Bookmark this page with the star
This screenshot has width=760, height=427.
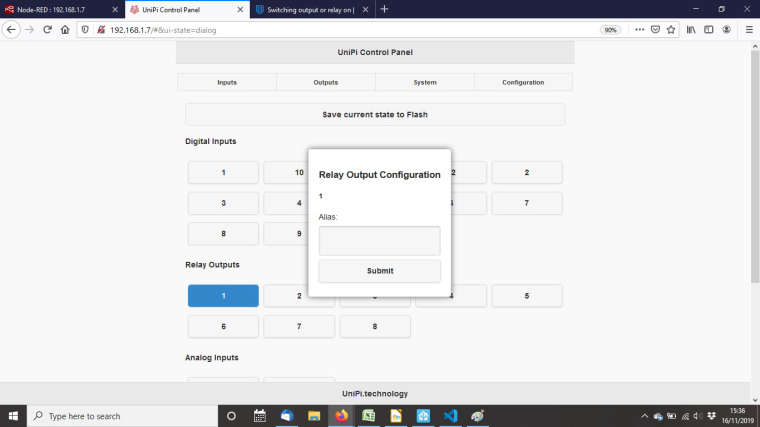pyautogui.click(x=671, y=30)
